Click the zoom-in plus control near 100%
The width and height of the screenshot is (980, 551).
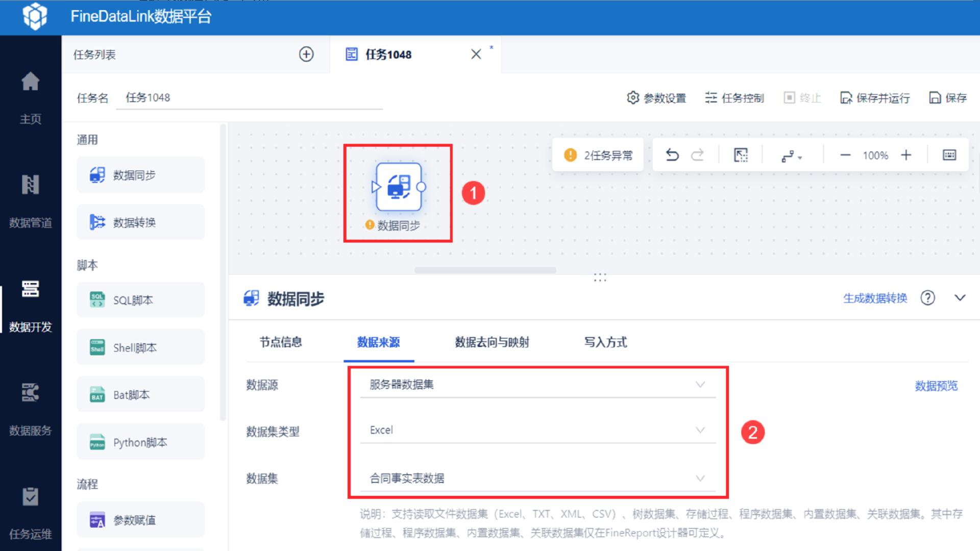coord(907,155)
